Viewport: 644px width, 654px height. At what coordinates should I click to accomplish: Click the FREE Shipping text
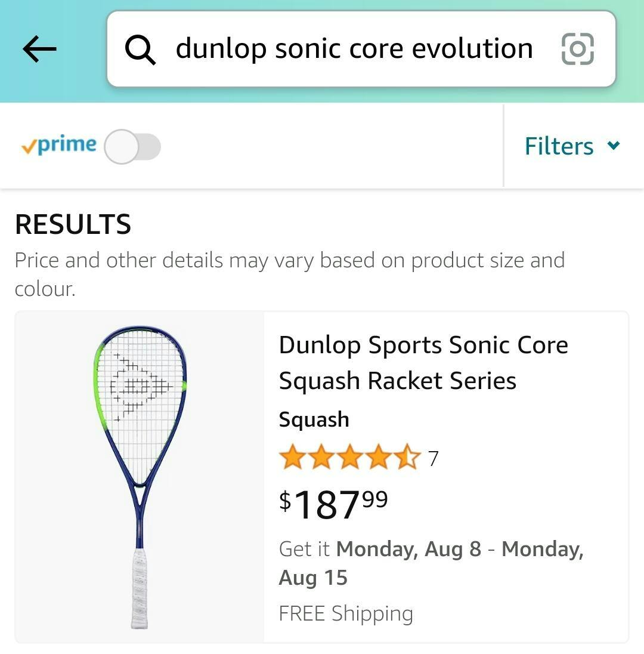(x=345, y=613)
